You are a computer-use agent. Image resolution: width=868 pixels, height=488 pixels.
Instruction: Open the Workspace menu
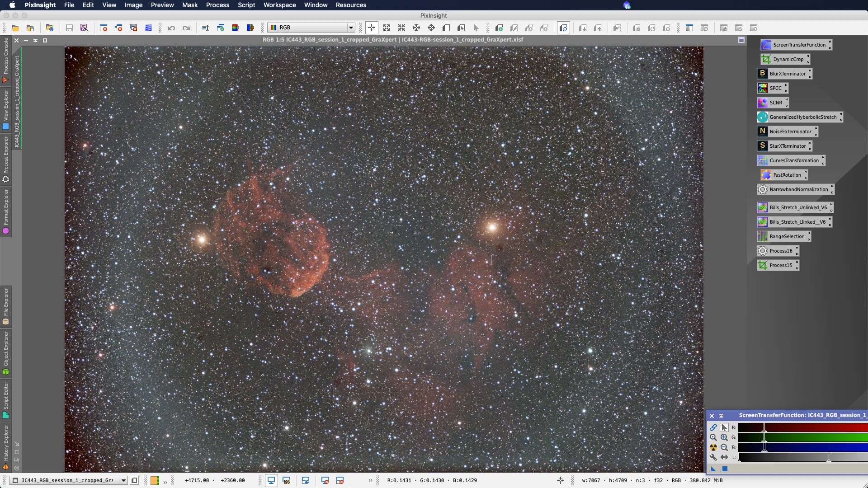click(279, 5)
